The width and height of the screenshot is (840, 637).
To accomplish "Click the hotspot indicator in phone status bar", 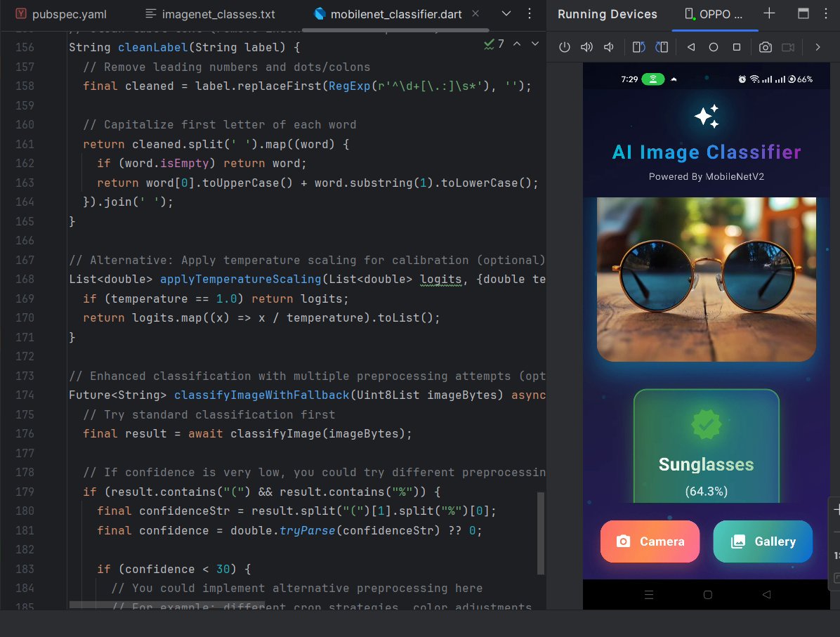I will click(x=653, y=79).
